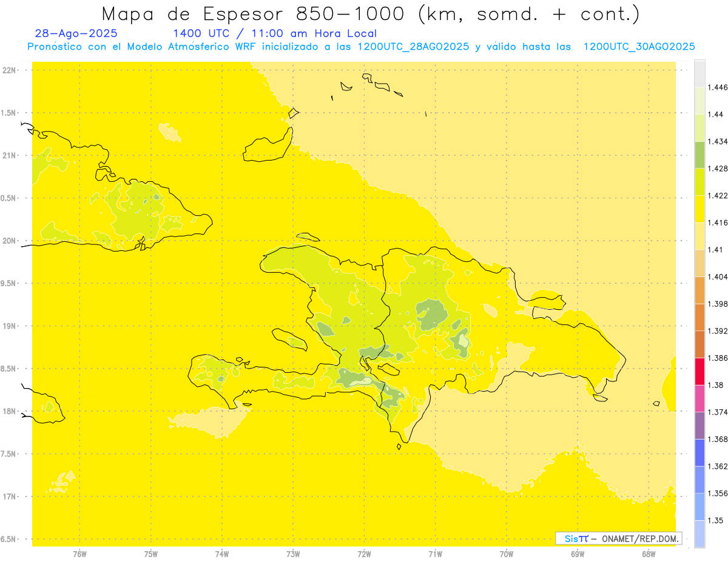This screenshot has height=562, width=728.
Task: Click the olive green swatch between 1.428 and 1.434
Action: coord(699,155)
